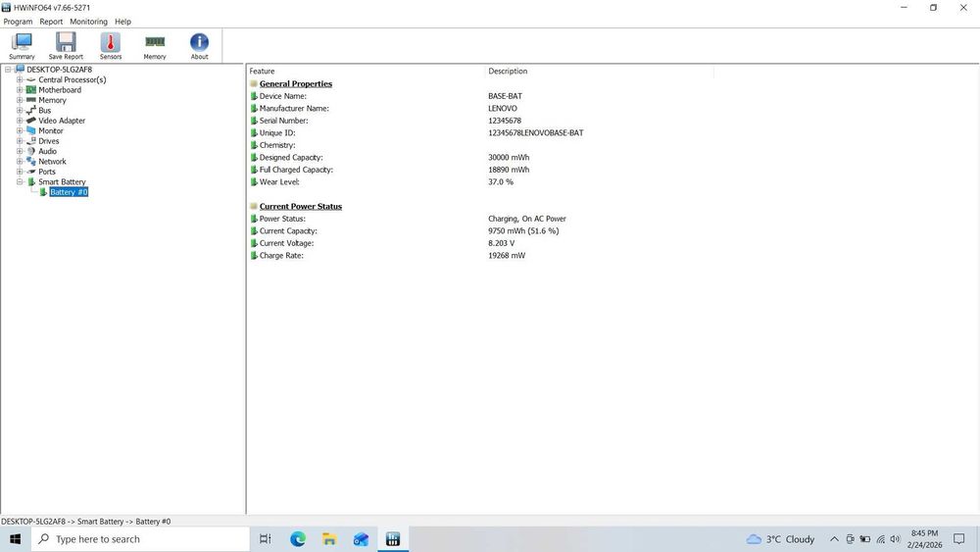
Task: Click the About info icon
Action: [x=199, y=46]
